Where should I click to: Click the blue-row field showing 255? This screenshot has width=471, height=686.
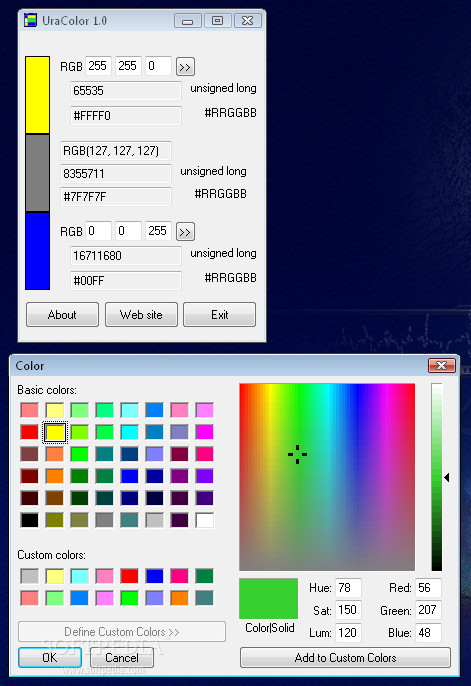click(x=158, y=231)
